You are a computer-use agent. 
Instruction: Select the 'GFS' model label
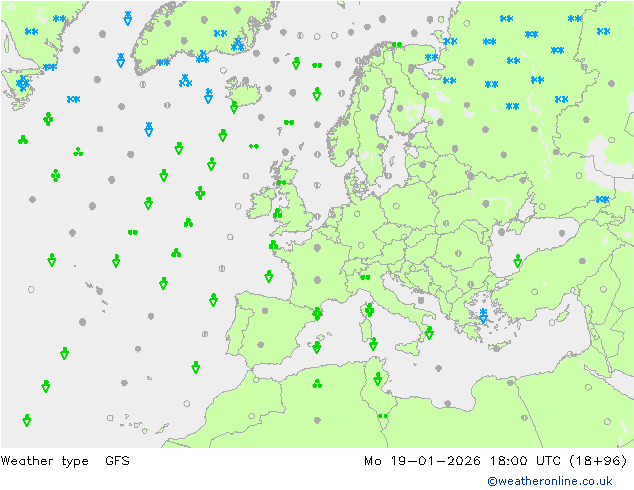tap(117, 461)
